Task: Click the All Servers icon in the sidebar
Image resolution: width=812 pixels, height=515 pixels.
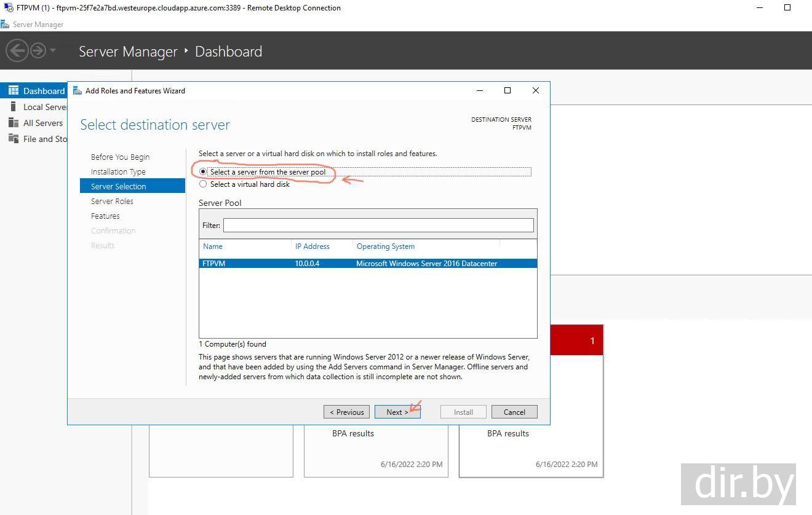Action: point(14,123)
